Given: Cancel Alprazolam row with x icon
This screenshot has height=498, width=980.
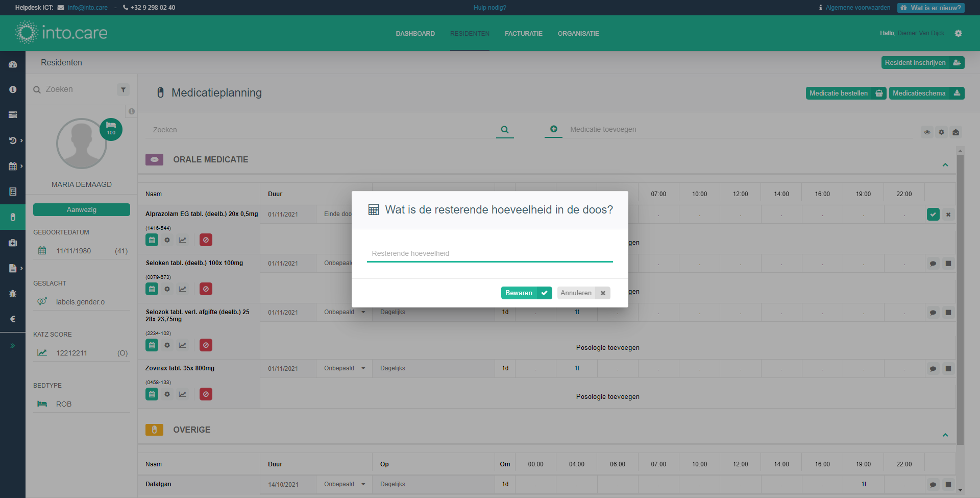Looking at the screenshot, I should point(948,215).
